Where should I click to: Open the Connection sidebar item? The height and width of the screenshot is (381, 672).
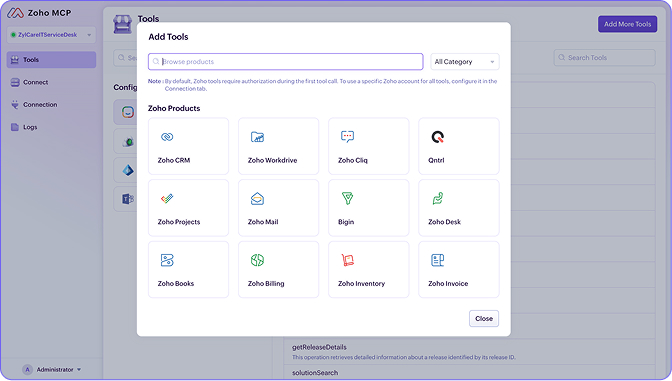[x=51, y=105]
